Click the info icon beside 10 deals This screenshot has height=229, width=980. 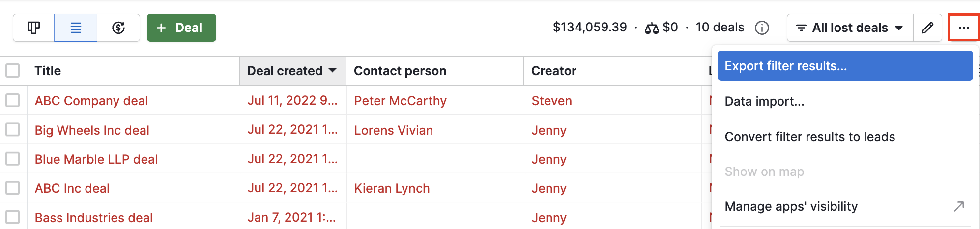pyautogui.click(x=762, y=28)
